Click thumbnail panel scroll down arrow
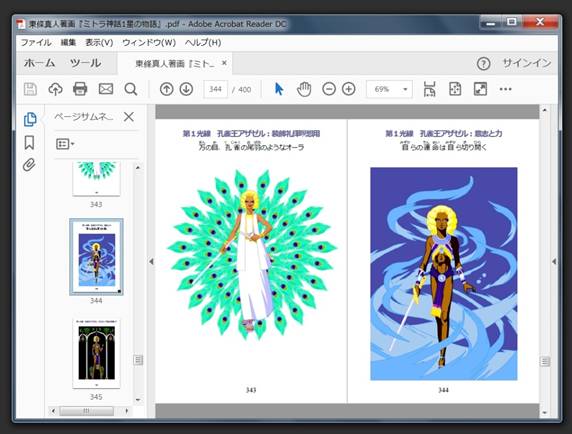 (138, 400)
